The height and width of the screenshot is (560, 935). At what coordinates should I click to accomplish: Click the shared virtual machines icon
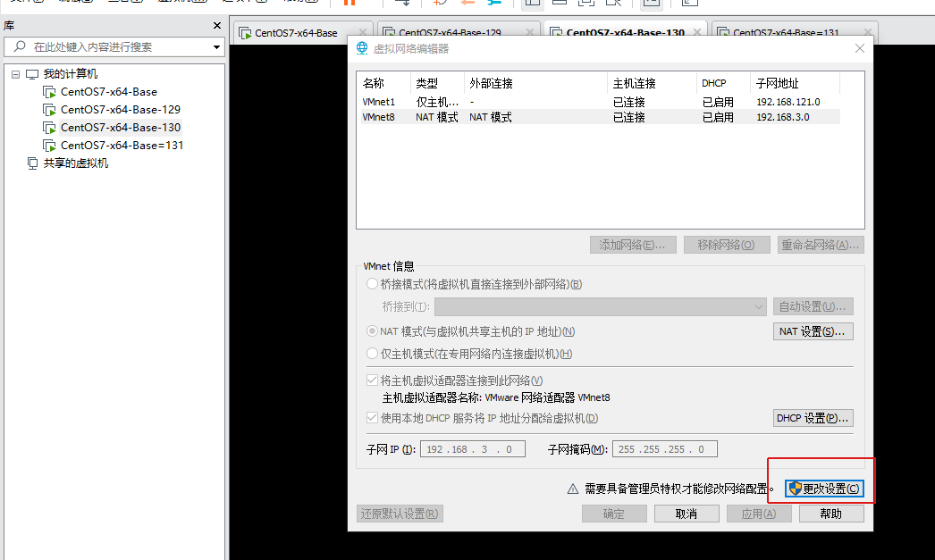tap(33, 163)
